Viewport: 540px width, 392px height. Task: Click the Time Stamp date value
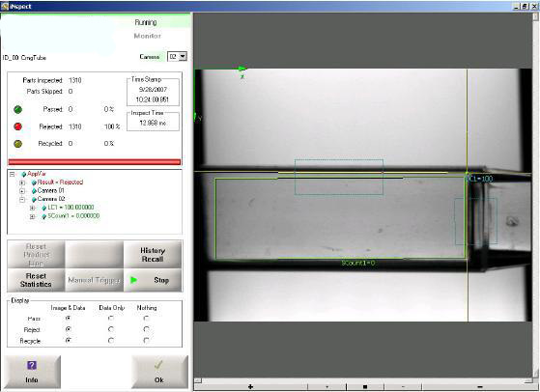pyautogui.click(x=153, y=90)
